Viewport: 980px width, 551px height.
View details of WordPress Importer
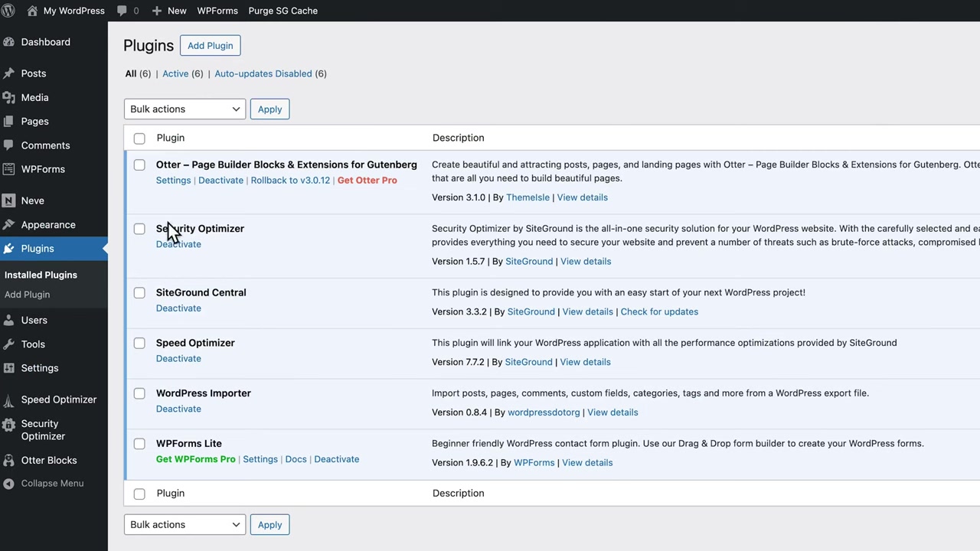(x=612, y=412)
